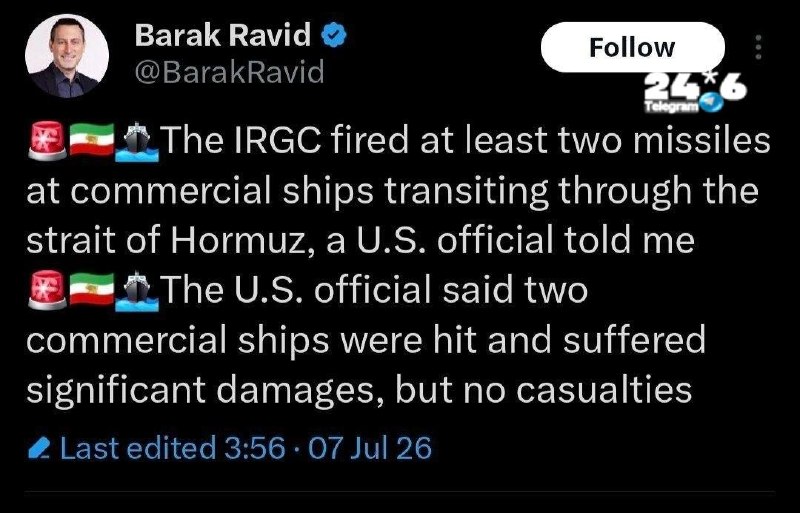Click the Follow button
This screenshot has height=513, width=800.
pyautogui.click(x=632, y=47)
